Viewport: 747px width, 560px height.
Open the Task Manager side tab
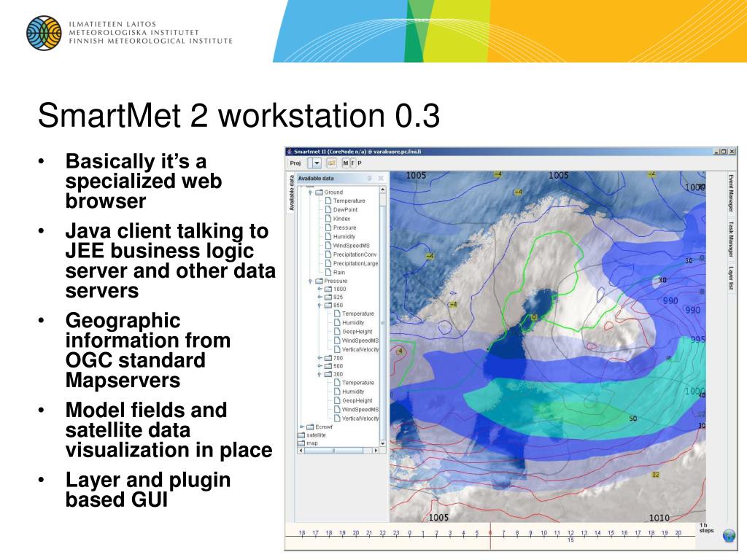pyautogui.click(x=731, y=239)
